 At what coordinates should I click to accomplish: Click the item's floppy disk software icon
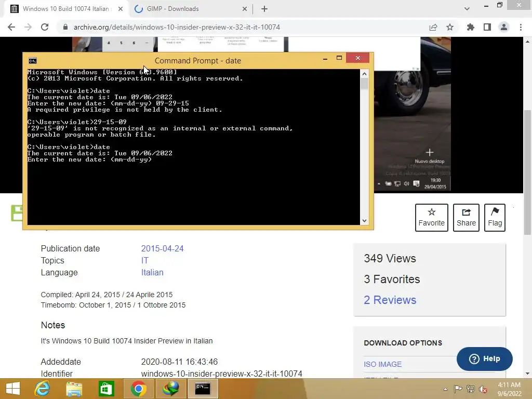coord(17,214)
